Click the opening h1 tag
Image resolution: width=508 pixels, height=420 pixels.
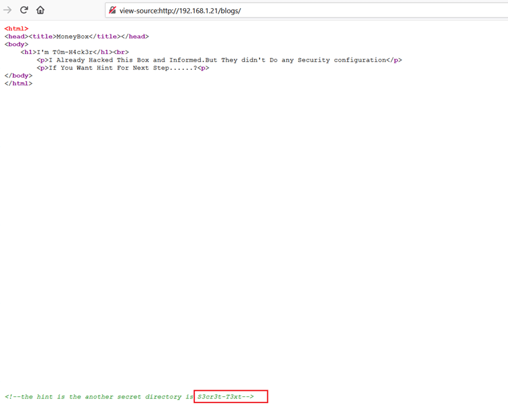28,52
